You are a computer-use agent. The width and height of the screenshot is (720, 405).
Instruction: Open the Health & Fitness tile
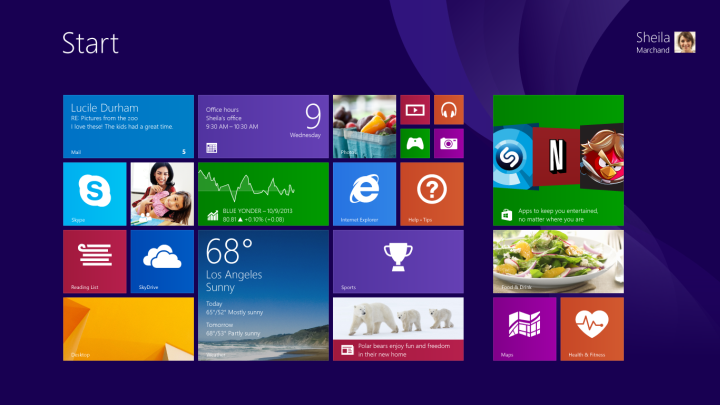click(x=591, y=328)
